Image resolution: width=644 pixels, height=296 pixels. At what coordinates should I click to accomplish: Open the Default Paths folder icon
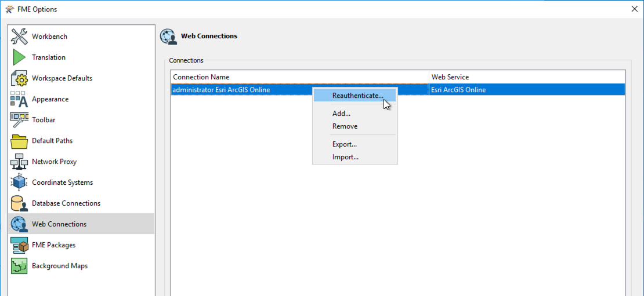click(x=19, y=141)
